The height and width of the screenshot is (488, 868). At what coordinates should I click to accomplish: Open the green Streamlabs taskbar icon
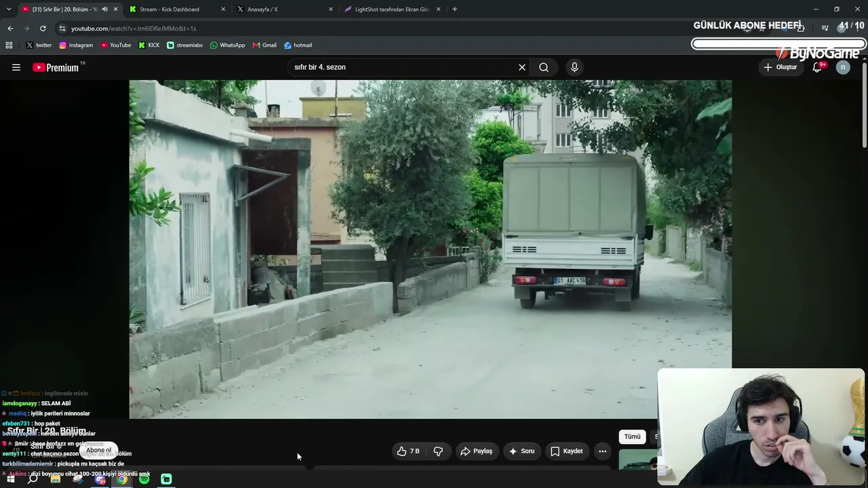[x=167, y=479]
